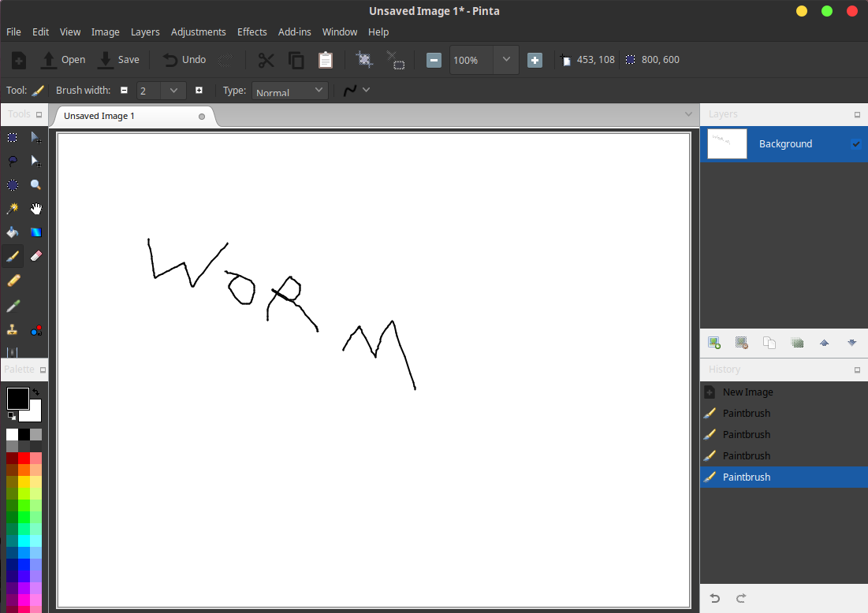Click the Deselect All toolbar icon
Screen dimensions: 868x613
click(x=395, y=60)
